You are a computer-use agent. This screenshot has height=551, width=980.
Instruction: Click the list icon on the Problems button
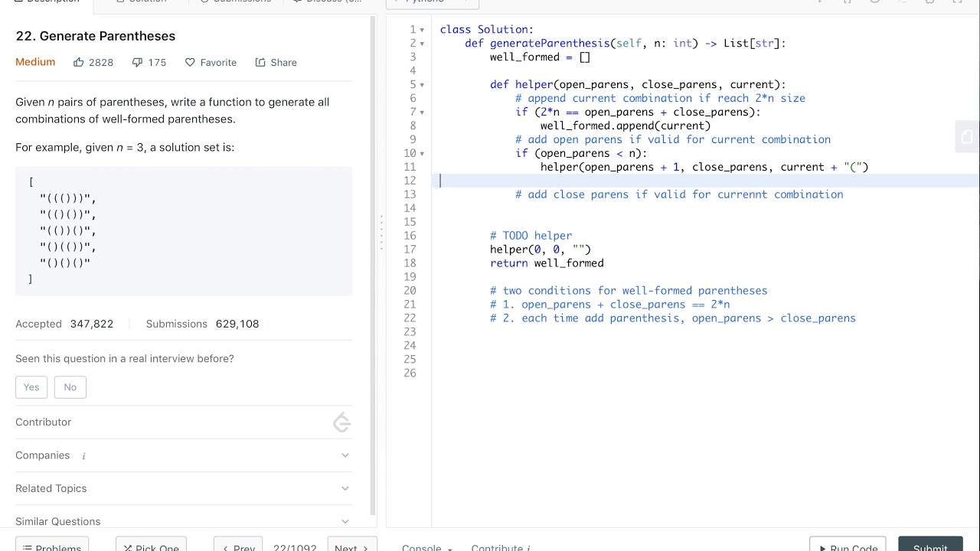[x=27, y=549]
